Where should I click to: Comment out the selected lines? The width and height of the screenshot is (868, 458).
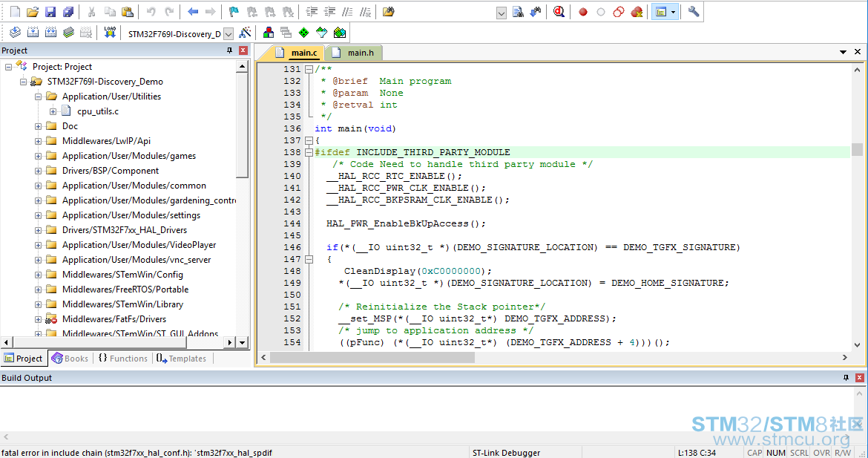coord(348,12)
